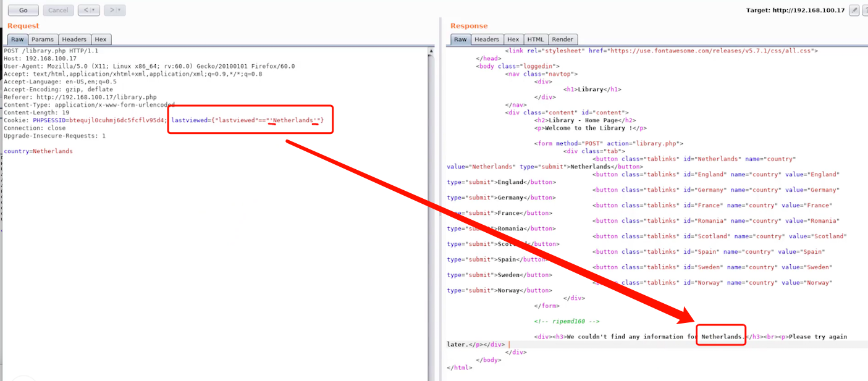
Task: Switch to the Params tab
Action: 43,40
